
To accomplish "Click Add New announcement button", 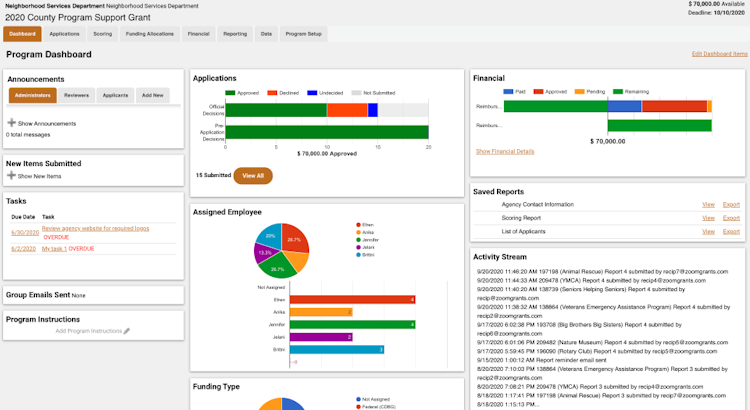I will (x=153, y=95).
